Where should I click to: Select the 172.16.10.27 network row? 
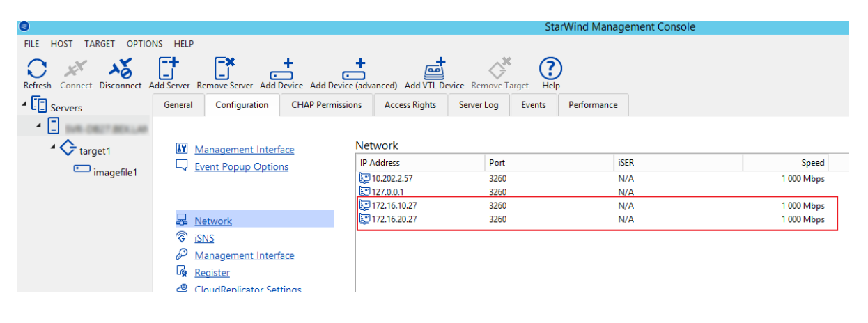coord(602,205)
